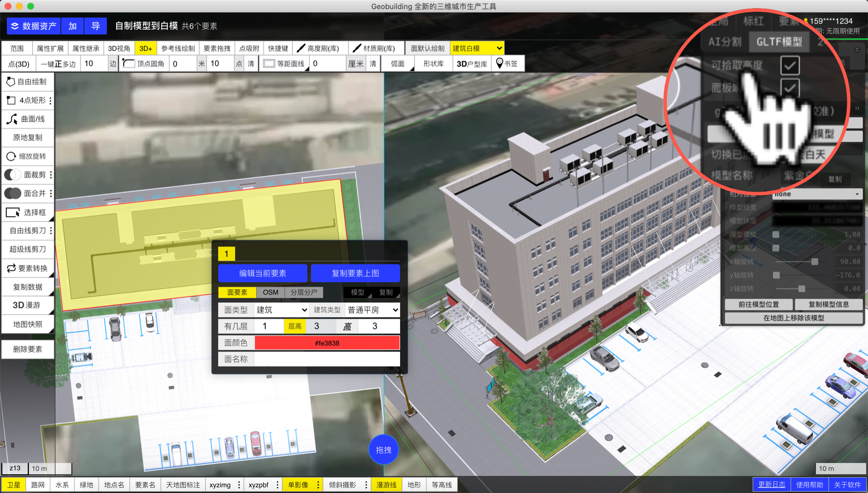Click the 书签 bookmark pin icon

pyautogui.click(x=500, y=63)
